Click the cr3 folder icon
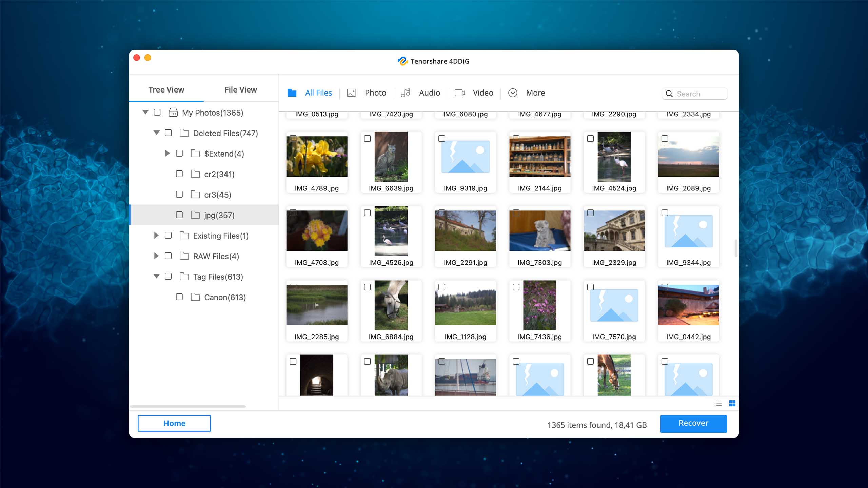 click(195, 195)
